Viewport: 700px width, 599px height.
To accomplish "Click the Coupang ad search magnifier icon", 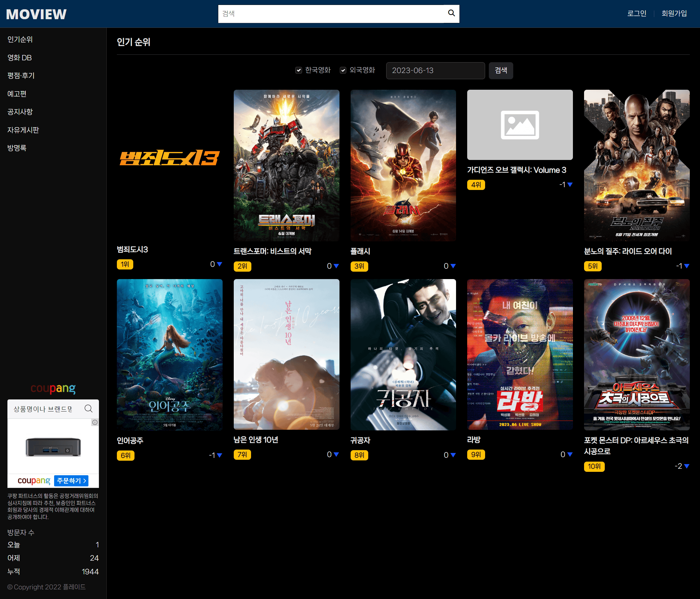I will 88,409.
